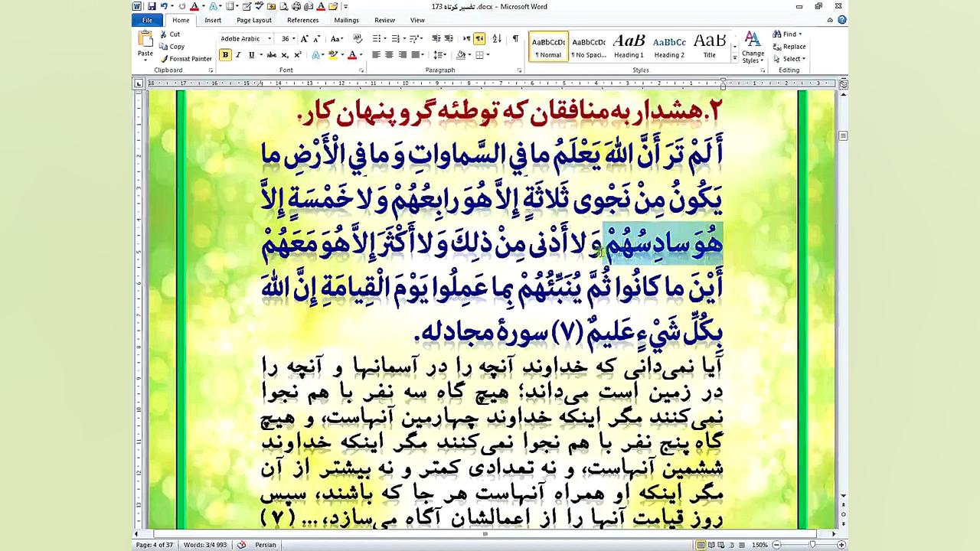The width and height of the screenshot is (980, 551).
Task: Toggle Bold formatting
Action: click(225, 54)
